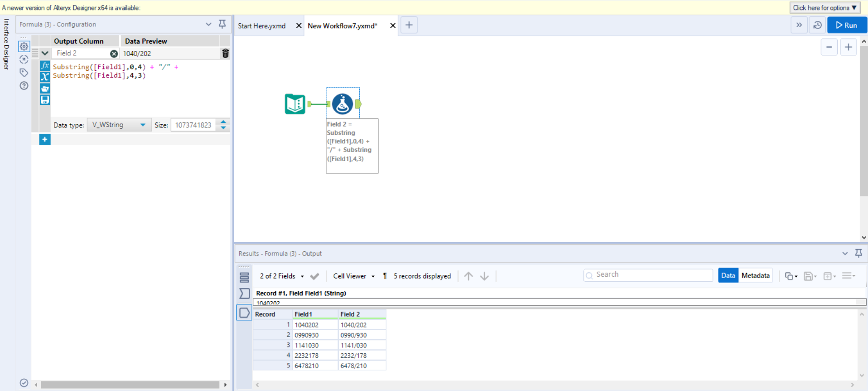Add a new expression with plus button

pyautogui.click(x=45, y=140)
